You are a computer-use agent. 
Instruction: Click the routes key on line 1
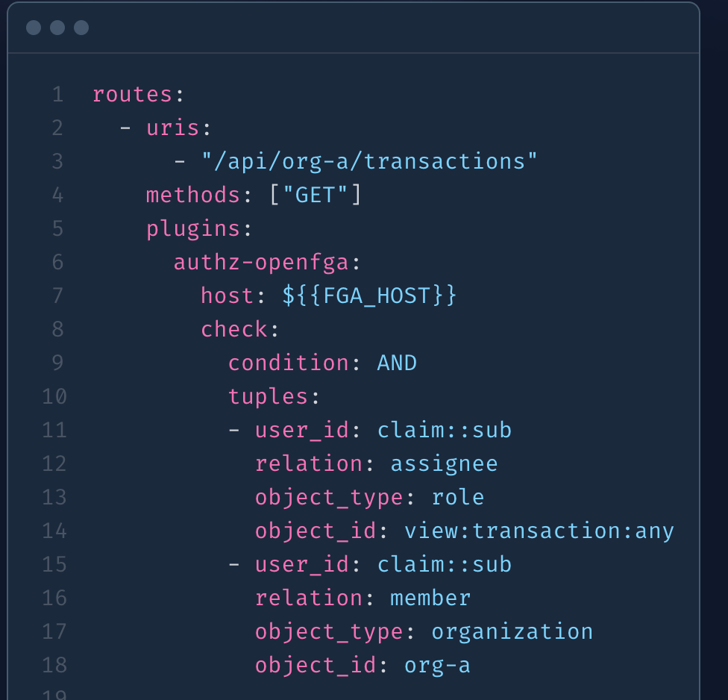click(132, 95)
